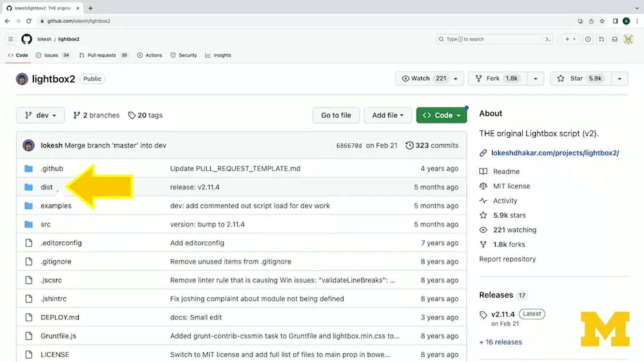Viewport: 644px width, 362px height.
Task: View the 20 tags link
Action: [145, 115]
